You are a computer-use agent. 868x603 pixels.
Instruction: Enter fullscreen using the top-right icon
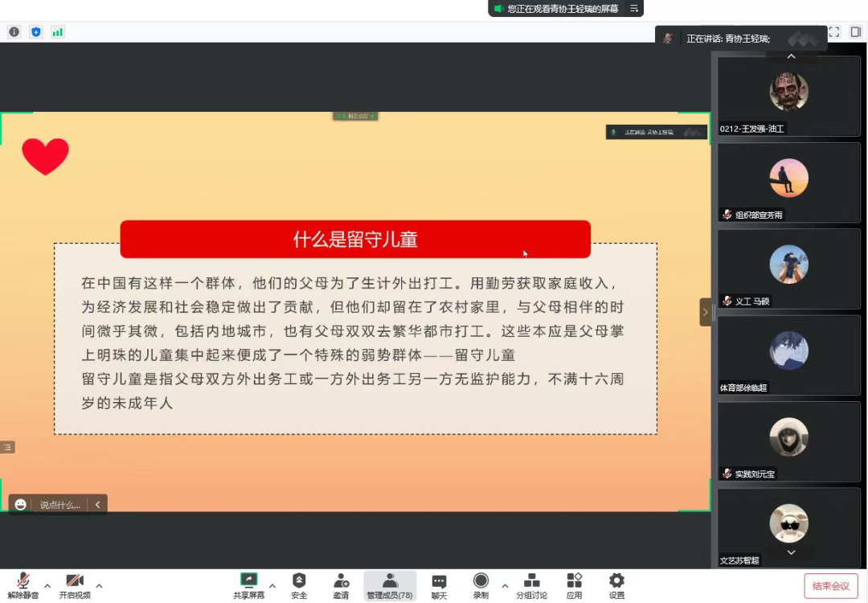(834, 32)
